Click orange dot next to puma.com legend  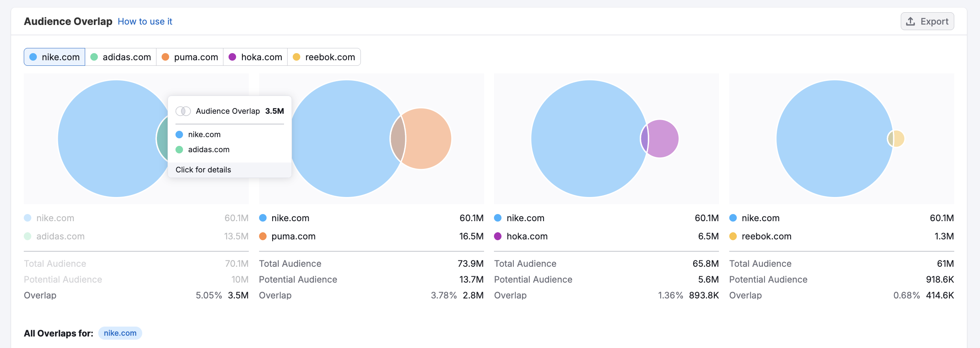[x=263, y=236]
